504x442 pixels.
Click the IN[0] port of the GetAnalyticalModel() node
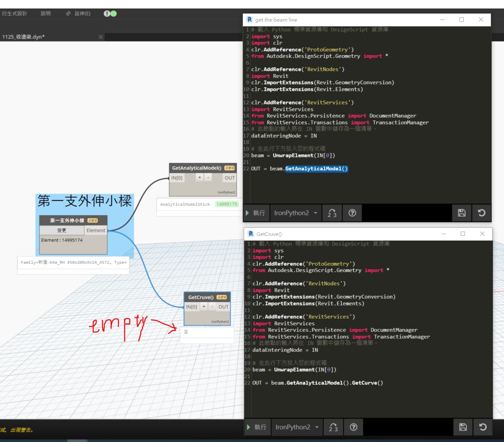pyautogui.click(x=177, y=178)
